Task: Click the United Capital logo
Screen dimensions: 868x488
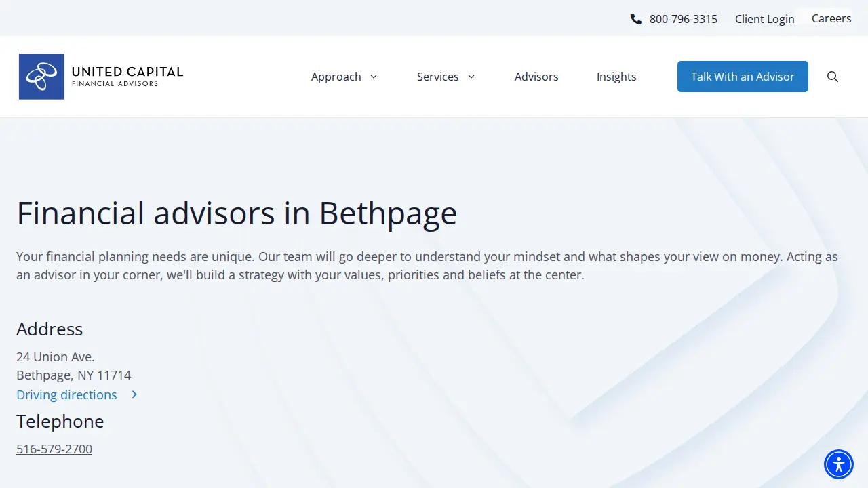Action: (x=101, y=77)
